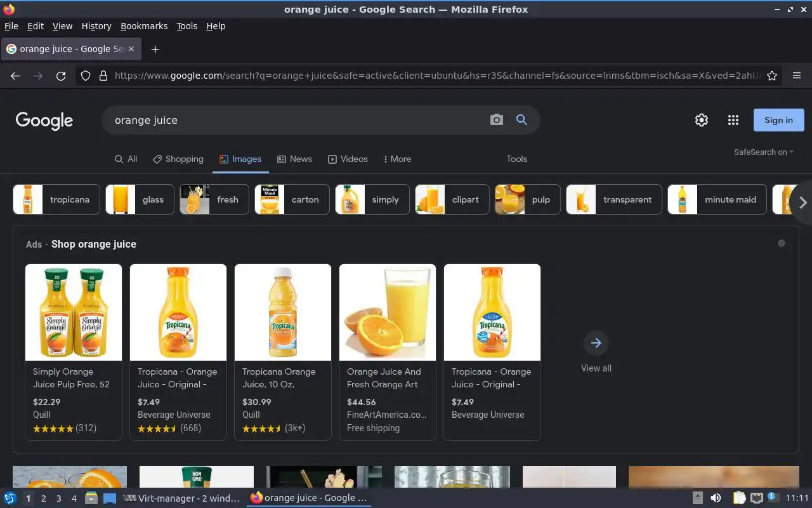Viewport: 812px width, 508px height.
Task: Click the ads info icon
Action: coord(782,243)
